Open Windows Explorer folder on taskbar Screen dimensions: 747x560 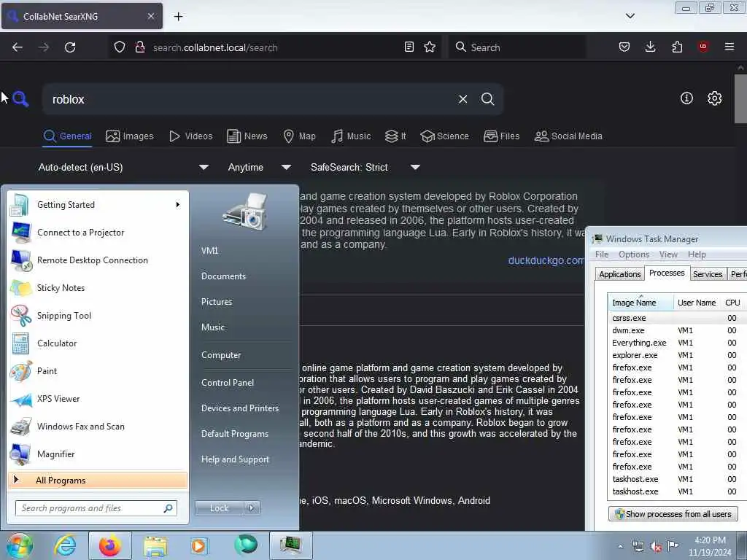155,545
